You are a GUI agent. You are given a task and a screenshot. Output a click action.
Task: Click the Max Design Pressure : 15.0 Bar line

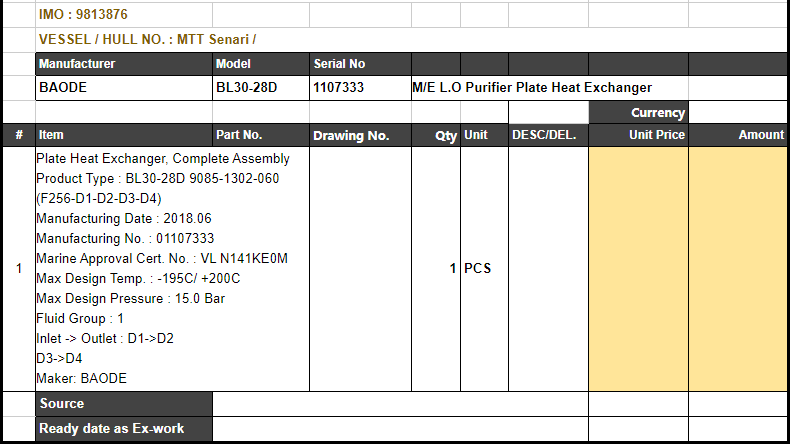point(130,299)
